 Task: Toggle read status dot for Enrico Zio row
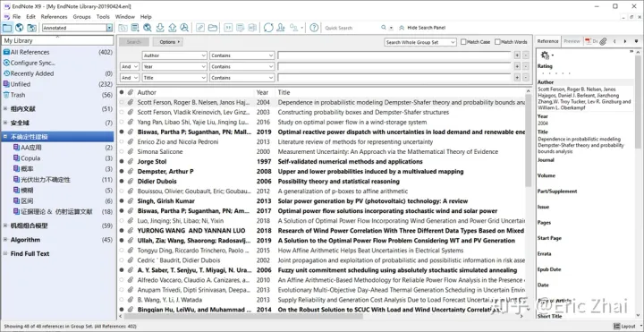(122, 141)
